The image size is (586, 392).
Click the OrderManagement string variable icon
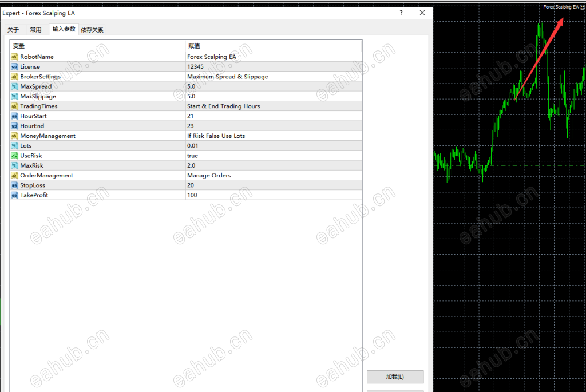click(x=14, y=175)
